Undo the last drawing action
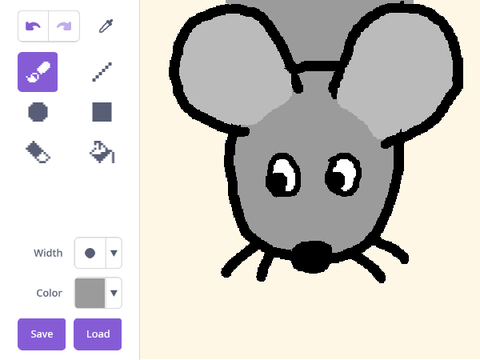This screenshot has height=360, width=480. pos(33,26)
